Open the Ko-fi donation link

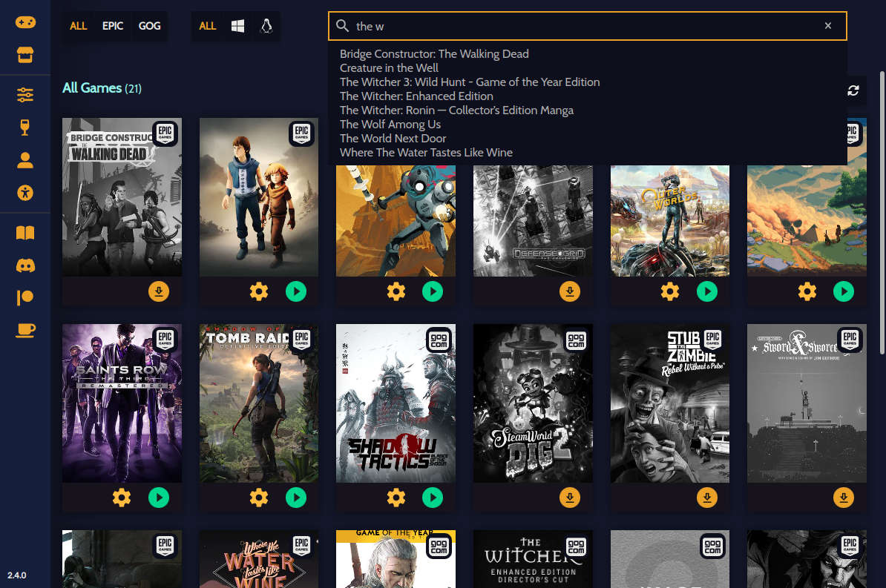pos(24,330)
